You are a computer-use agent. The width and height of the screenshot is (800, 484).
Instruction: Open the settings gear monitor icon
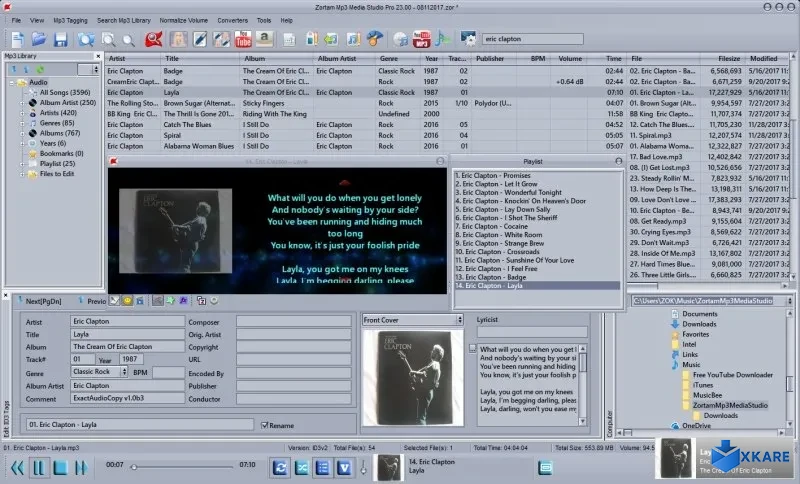coord(468,39)
